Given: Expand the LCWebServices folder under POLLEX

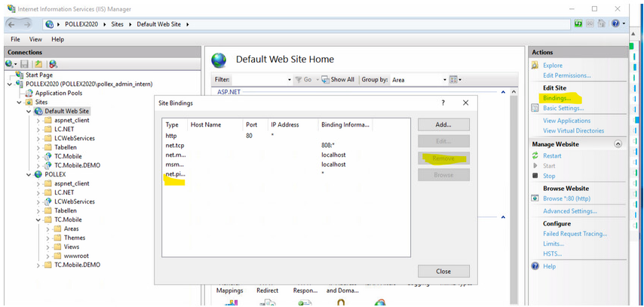Looking at the screenshot, I should [x=38, y=202].
